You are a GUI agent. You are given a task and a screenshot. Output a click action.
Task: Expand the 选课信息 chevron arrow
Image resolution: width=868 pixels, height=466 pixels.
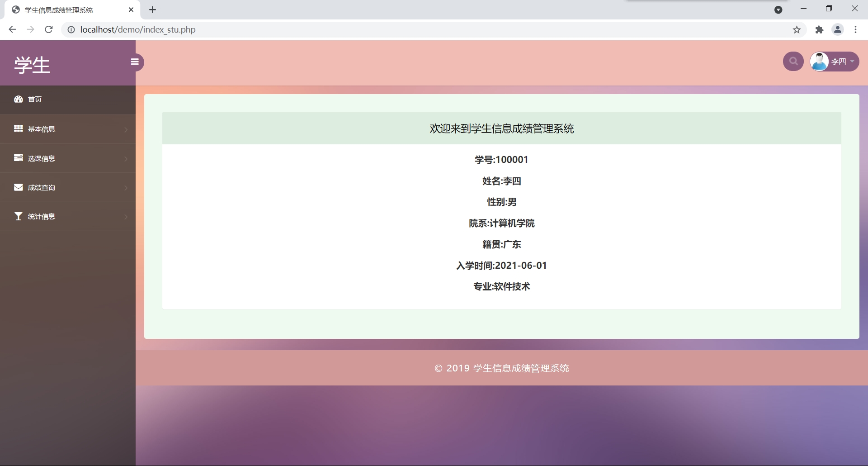tap(126, 159)
